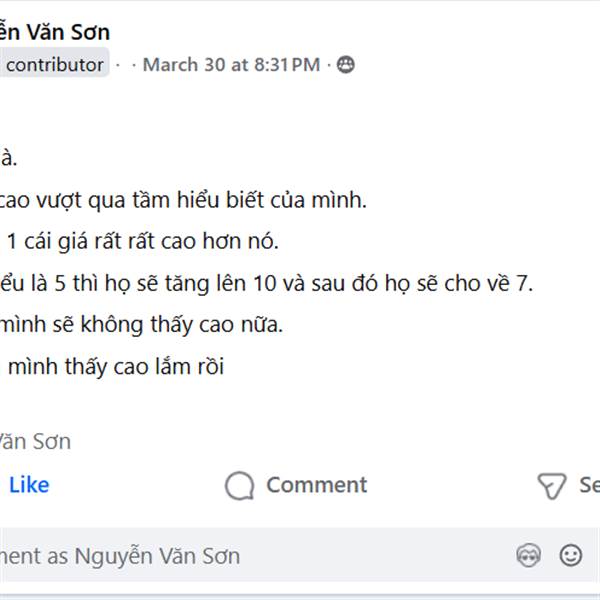Click the Comment button label
Image resolution: width=600 pixels, height=600 pixels.
tap(316, 485)
